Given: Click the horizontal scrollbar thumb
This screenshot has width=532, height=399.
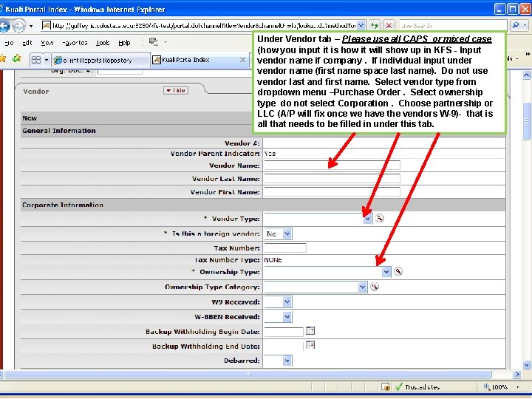Looking at the screenshot, I should [x=248, y=374].
